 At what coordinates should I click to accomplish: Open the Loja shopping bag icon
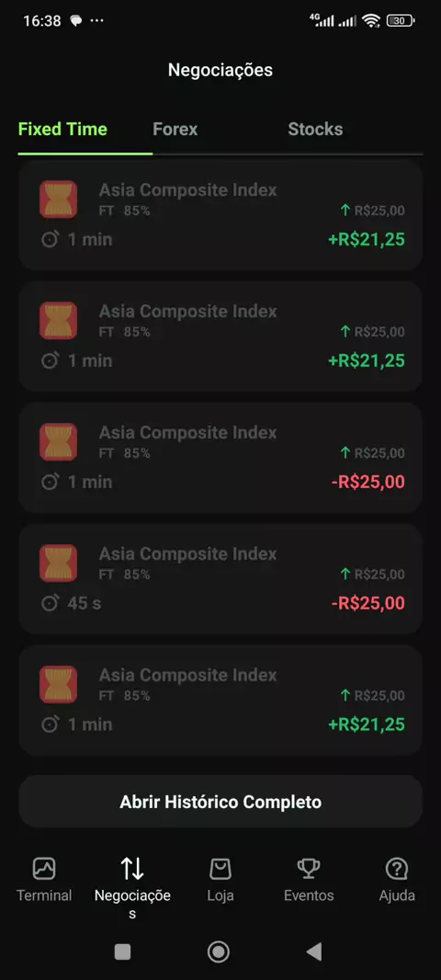coord(220,868)
